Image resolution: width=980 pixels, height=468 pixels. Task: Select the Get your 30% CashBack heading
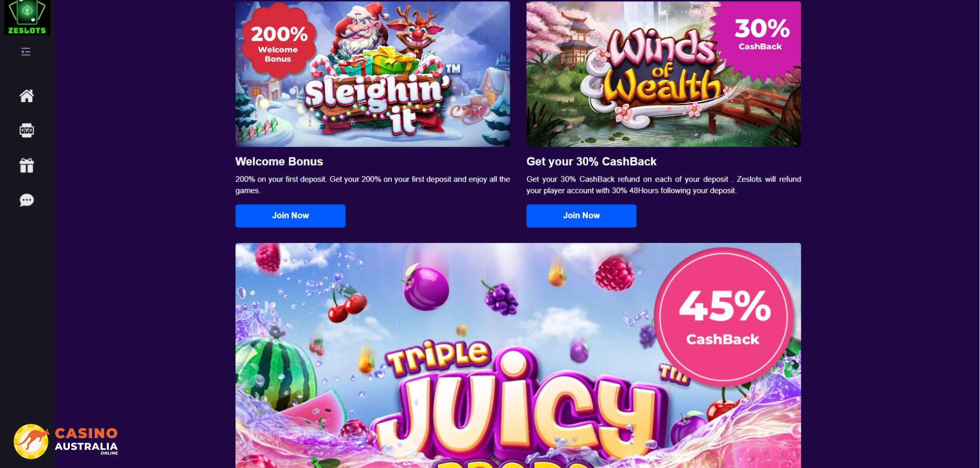click(591, 162)
